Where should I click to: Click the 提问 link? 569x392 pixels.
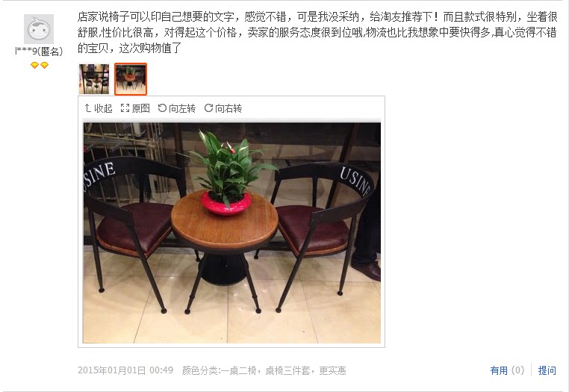[x=547, y=370]
